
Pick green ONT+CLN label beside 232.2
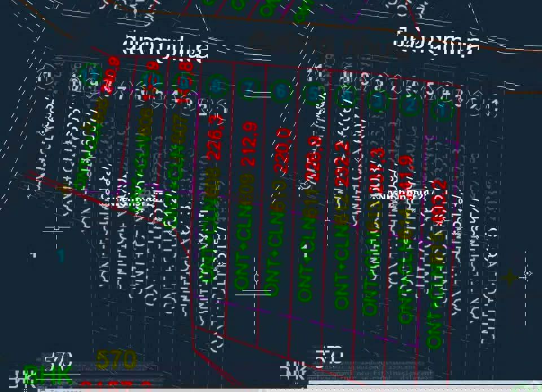coord(341,260)
